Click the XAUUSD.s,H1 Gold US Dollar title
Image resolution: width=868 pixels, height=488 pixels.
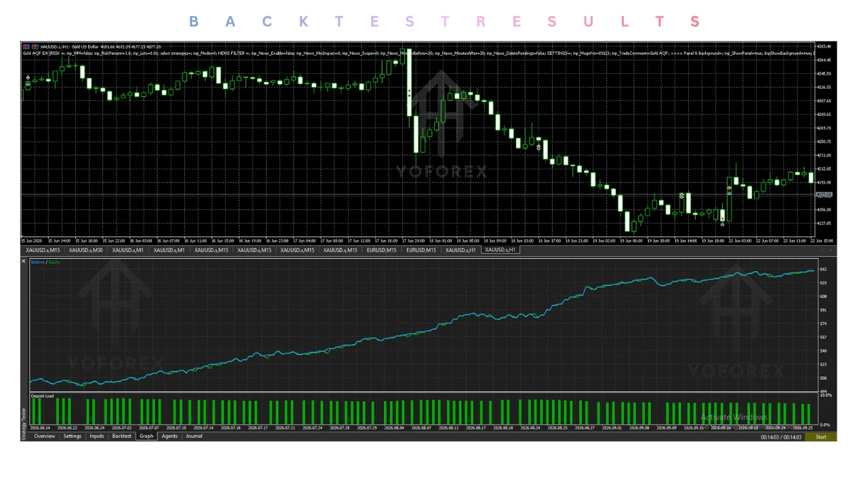coord(70,47)
